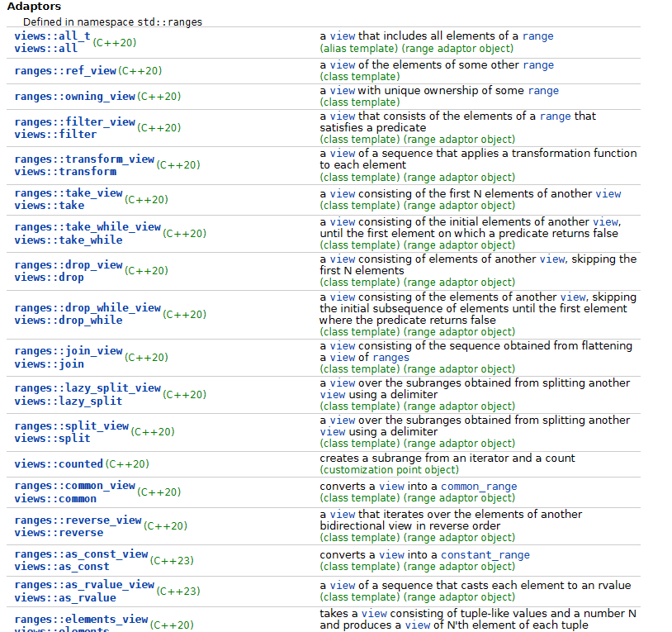Open the ranges::drop_view link
672x632 pixels.
click(69, 265)
